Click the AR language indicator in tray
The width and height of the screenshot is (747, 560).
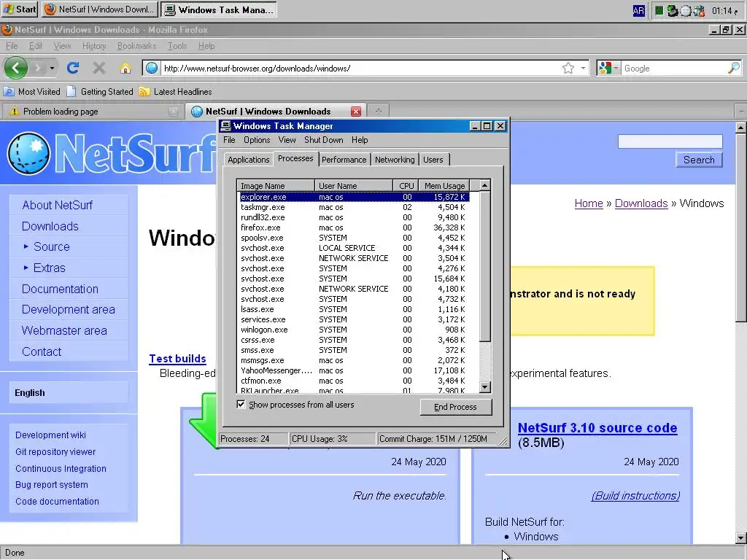pos(638,10)
